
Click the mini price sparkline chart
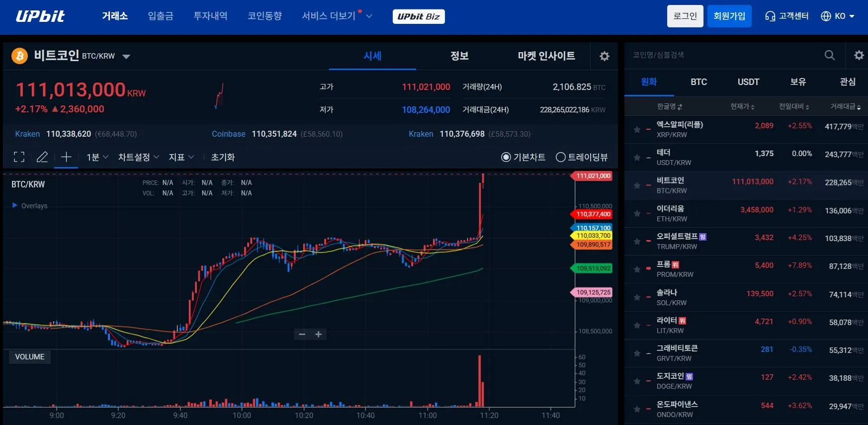(219, 95)
